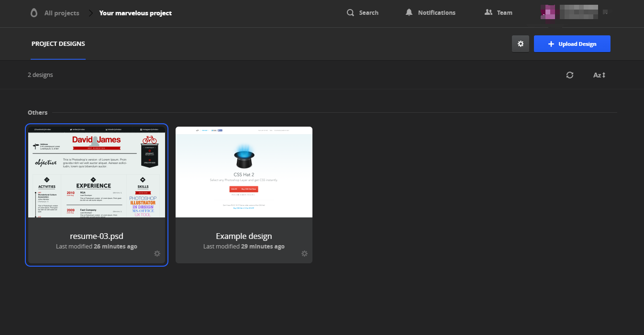Click the Search magnifier icon
This screenshot has height=335, width=644.
(351, 13)
